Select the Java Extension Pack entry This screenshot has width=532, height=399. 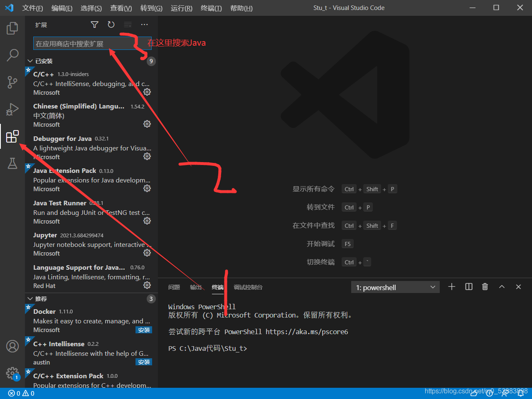(91, 180)
